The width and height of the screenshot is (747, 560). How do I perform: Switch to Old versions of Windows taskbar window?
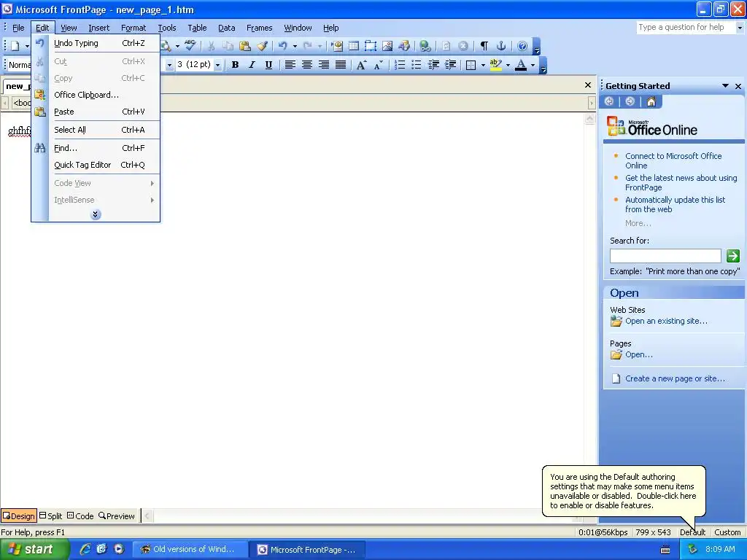point(190,550)
